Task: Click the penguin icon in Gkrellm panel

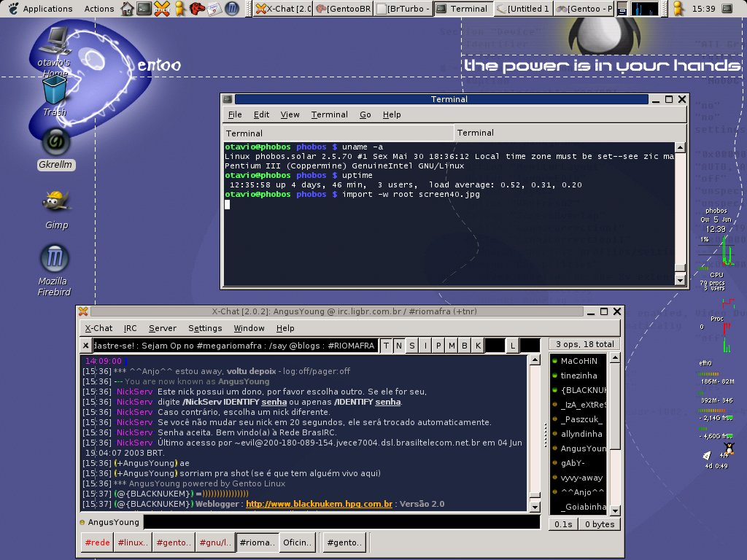Action: (729, 448)
